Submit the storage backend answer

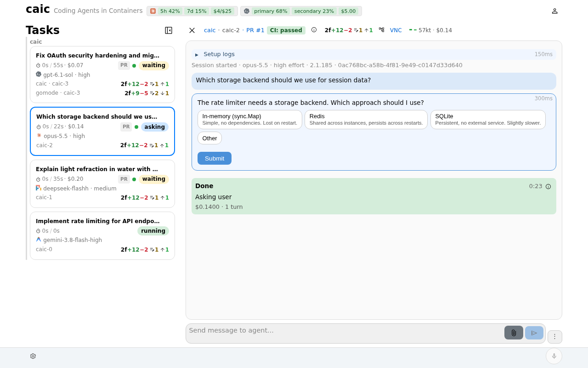click(215, 158)
